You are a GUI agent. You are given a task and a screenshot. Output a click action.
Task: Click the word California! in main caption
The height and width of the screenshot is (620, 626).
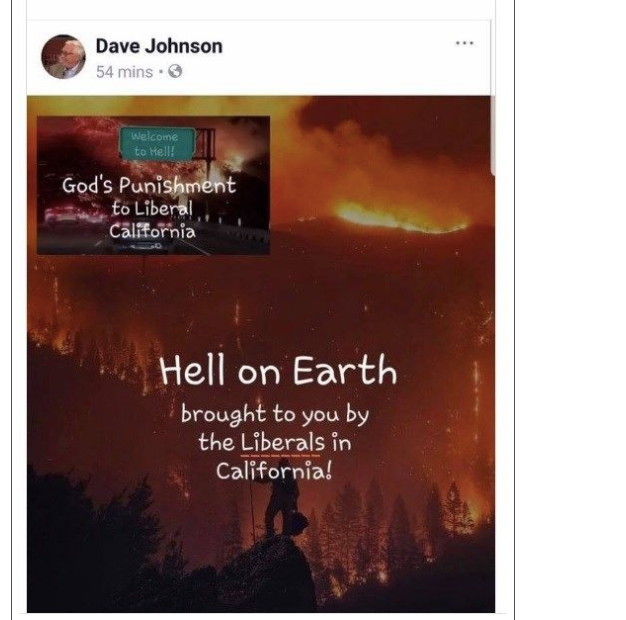pyautogui.click(x=274, y=471)
